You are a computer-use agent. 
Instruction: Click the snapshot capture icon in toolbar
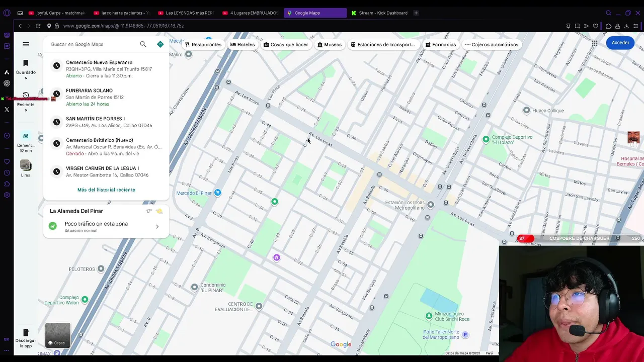pyautogui.click(x=578, y=26)
